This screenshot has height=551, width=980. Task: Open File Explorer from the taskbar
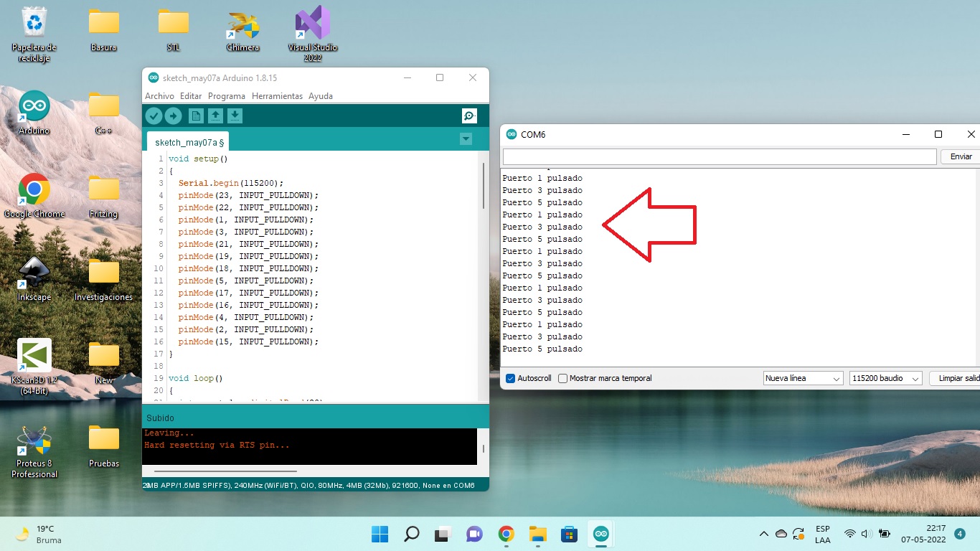[x=537, y=534]
